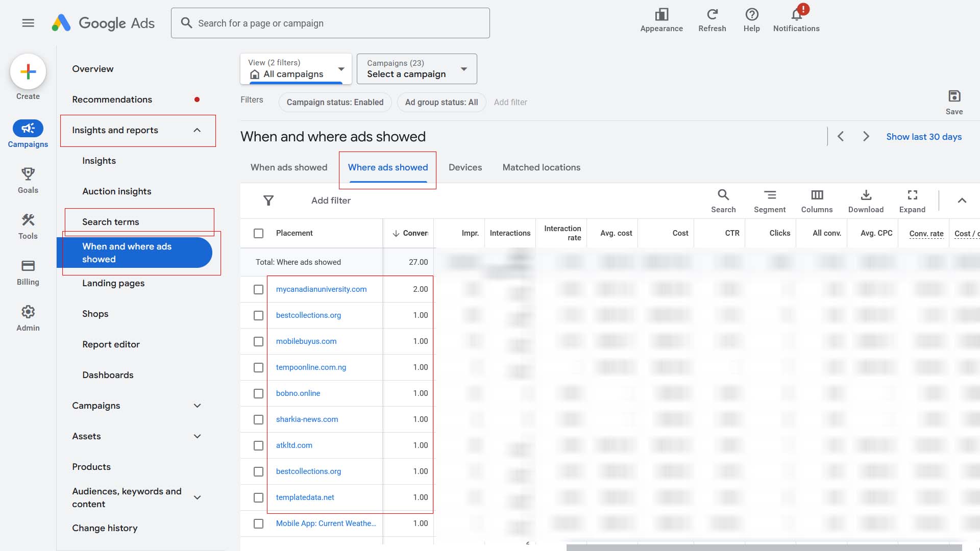The height and width of the screenshot is (551, 980).
Task: Collapse the table toolbar chevron
Action: pos(962,201)
